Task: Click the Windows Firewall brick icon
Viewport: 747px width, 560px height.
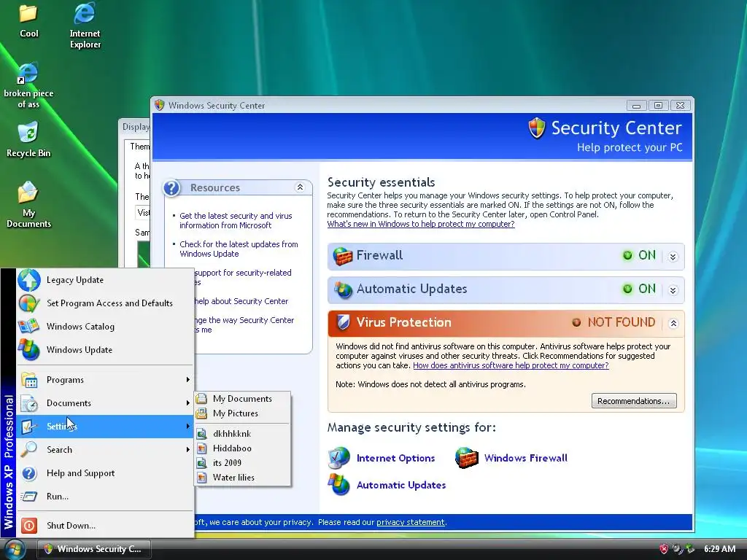Action: (x=466, y=458)
